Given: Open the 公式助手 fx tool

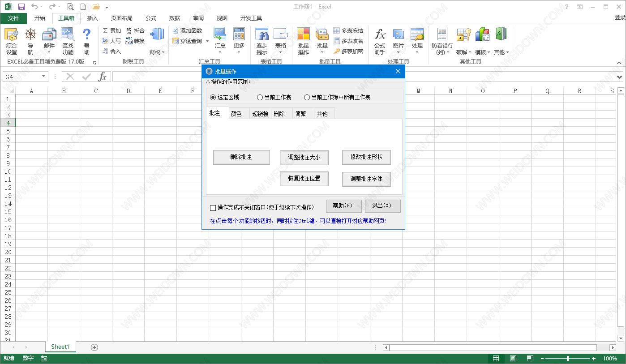Looking at the screenshot, I should (x=380, y=41).
